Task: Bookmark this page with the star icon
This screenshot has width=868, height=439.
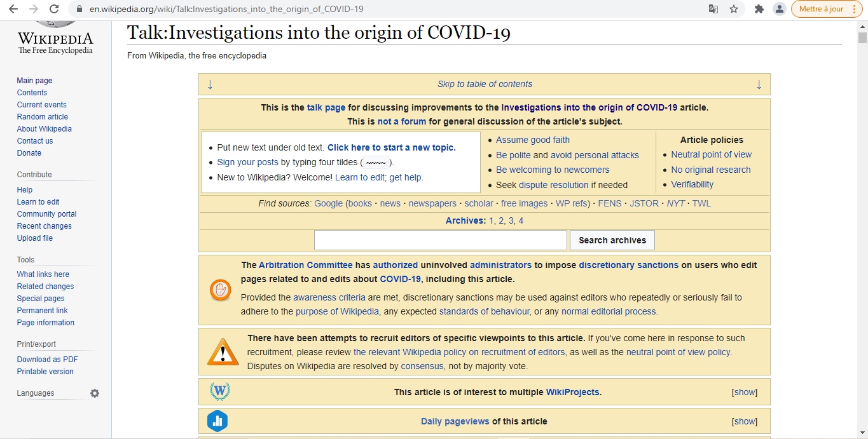Action: [734, 10]
